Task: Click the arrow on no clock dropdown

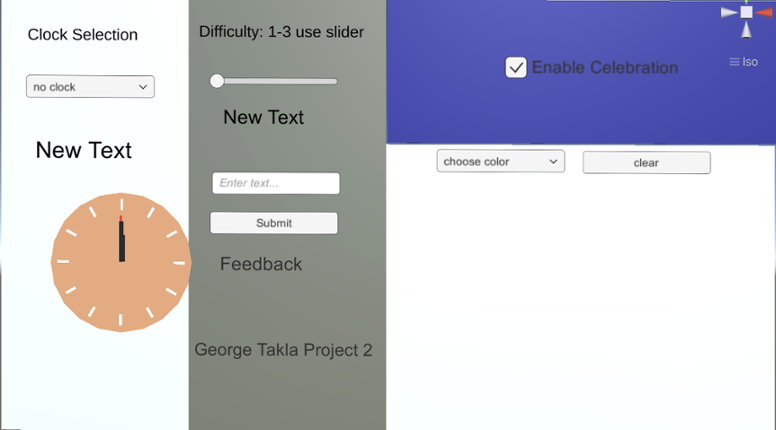Action: click(143, 87)
